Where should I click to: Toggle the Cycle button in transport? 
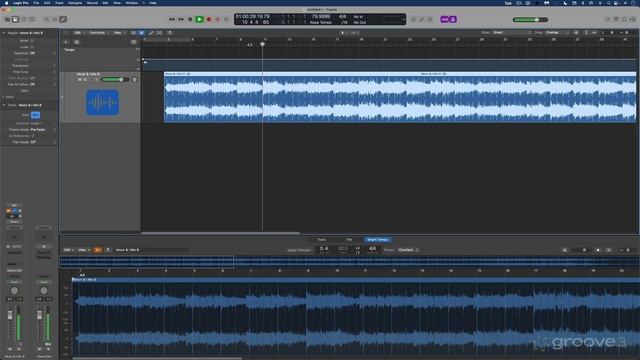pos(226,19)
